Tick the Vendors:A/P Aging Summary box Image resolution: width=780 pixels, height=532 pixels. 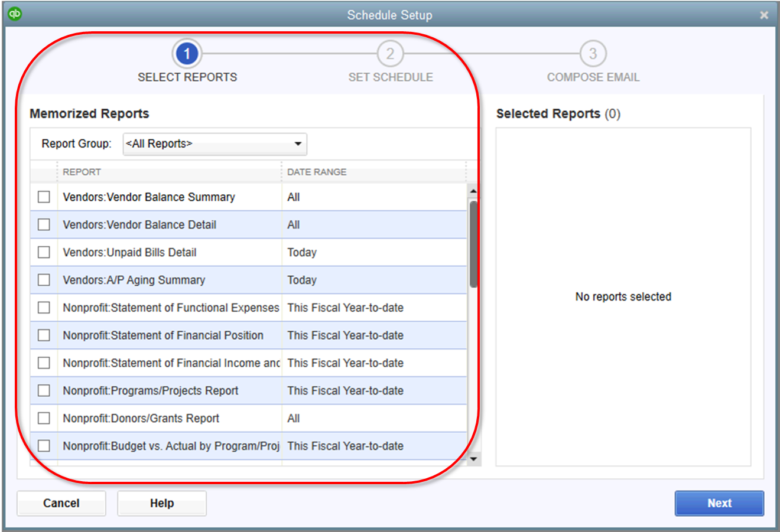click(44, 280)
